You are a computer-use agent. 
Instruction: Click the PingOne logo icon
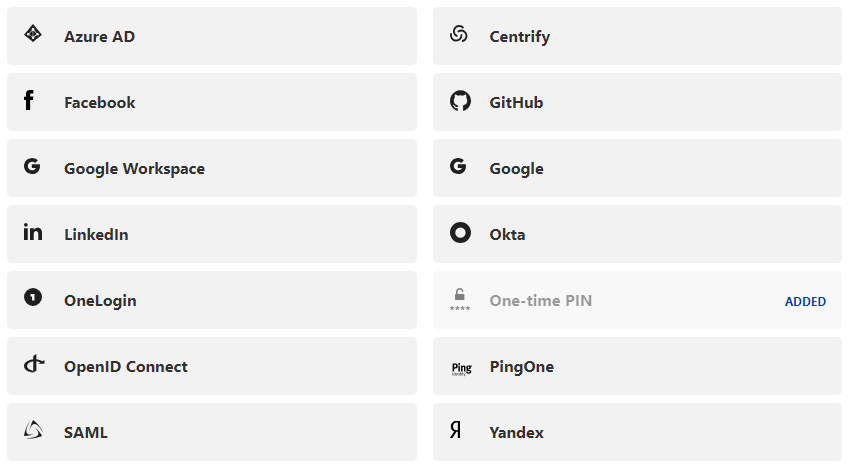point(461,368)
